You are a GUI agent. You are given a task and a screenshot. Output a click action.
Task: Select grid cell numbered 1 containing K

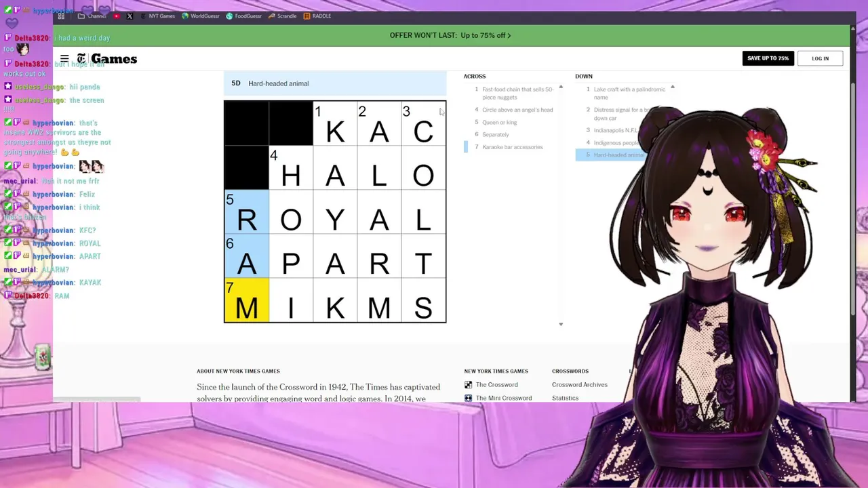(335, 123)
